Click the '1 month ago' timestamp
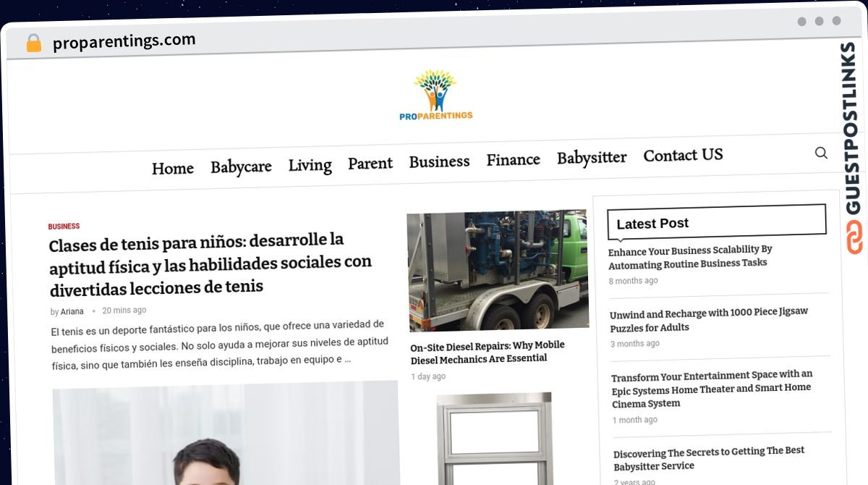The width and height of the screenshot is (868, 485). click(635, 420)
